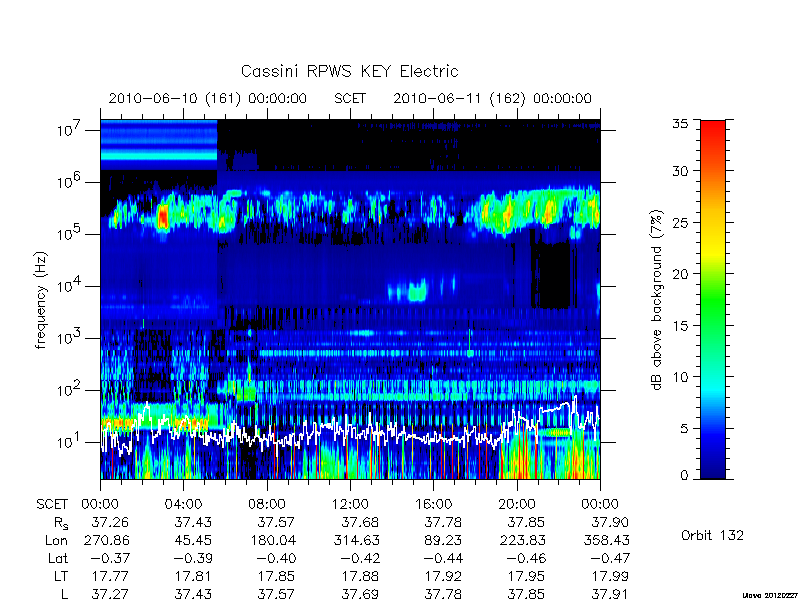
Task: Click the L value '37.91'
Action: (x=610, y=594)
